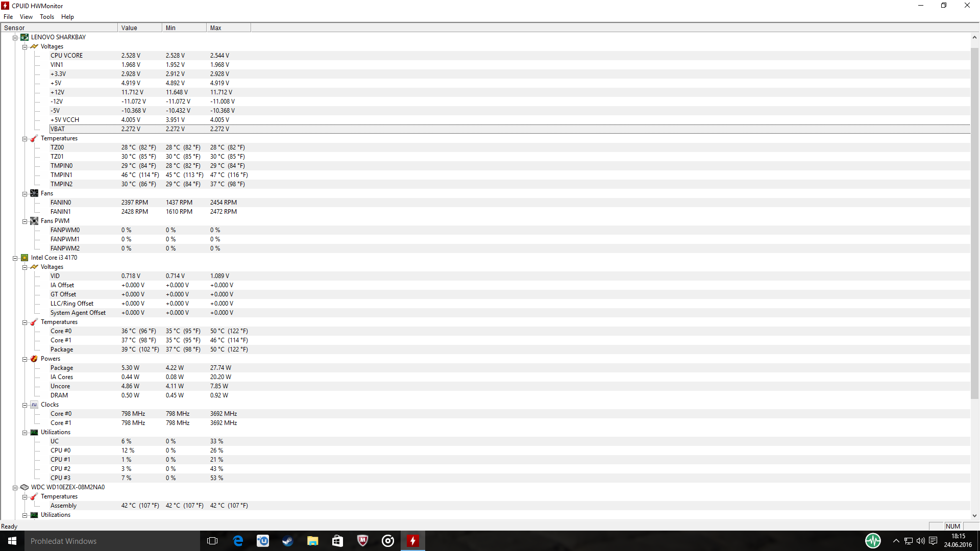Click the Powers flame icon
This screenshot has width=980, height=551.
34,359
